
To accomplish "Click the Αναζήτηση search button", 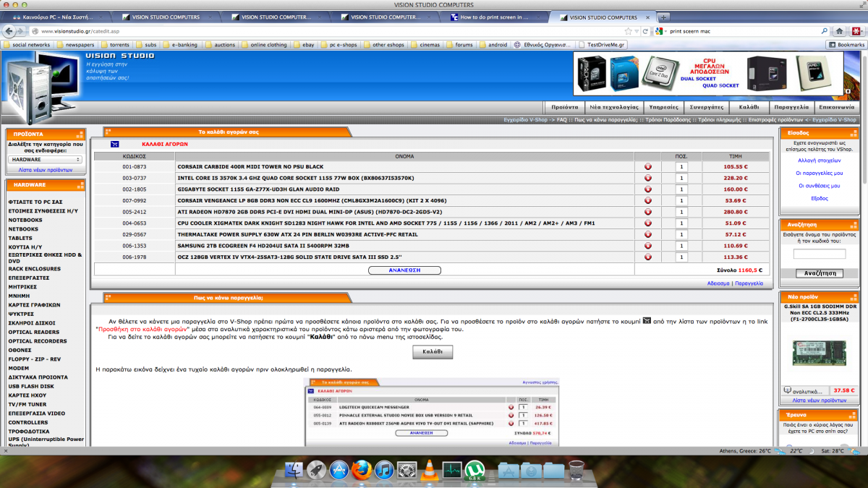I will point(820,273).
